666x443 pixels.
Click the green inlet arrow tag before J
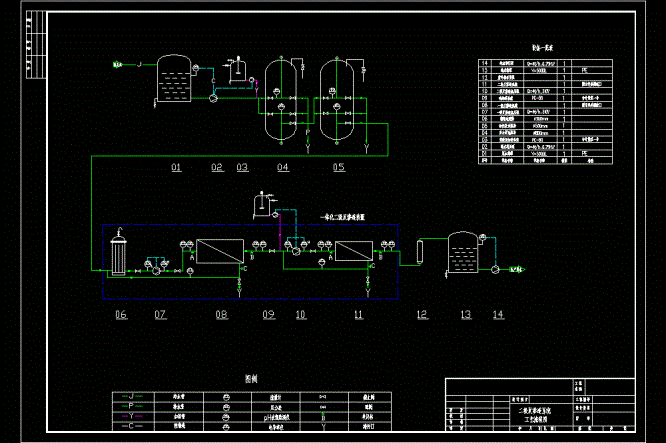118,65
